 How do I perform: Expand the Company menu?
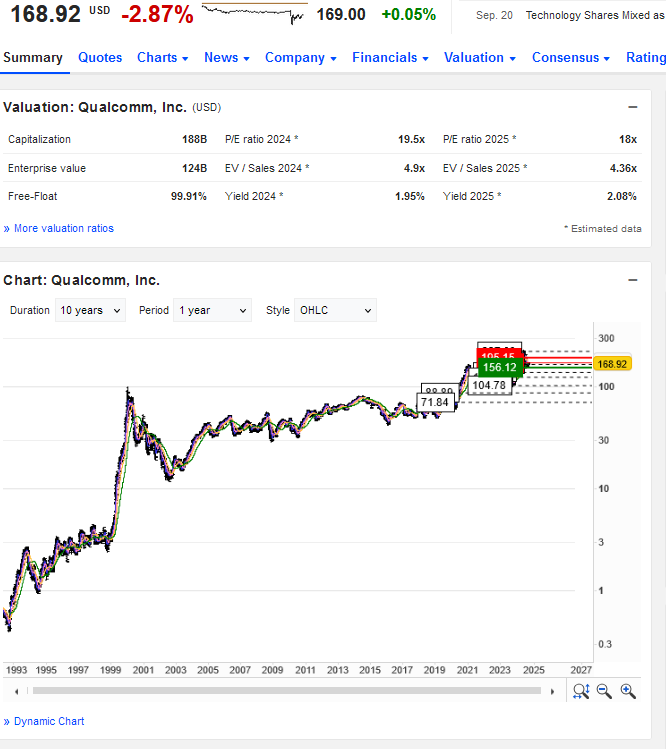click(301, 58)
